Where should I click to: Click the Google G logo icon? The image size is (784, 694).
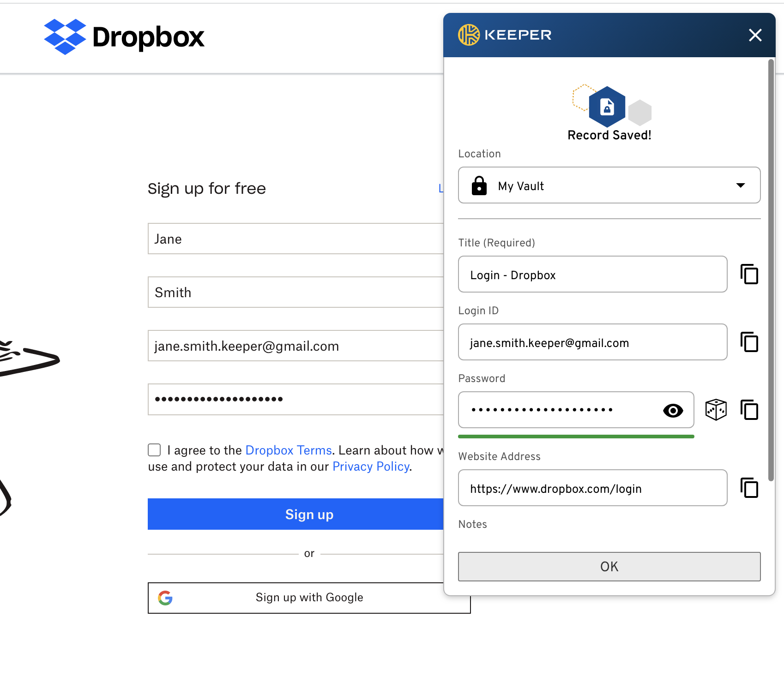click(x=165, y=598)
